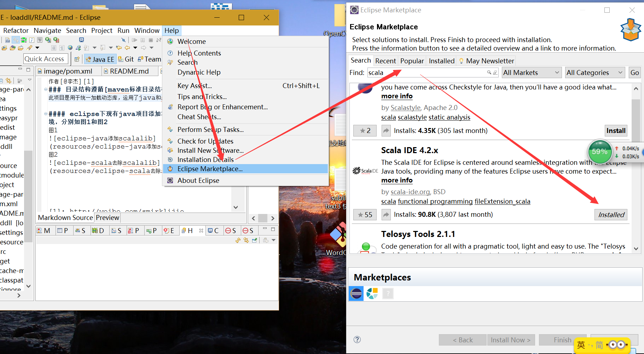Click the horizontal scrollbar thumb beside Preview

(x=263, y=218)
